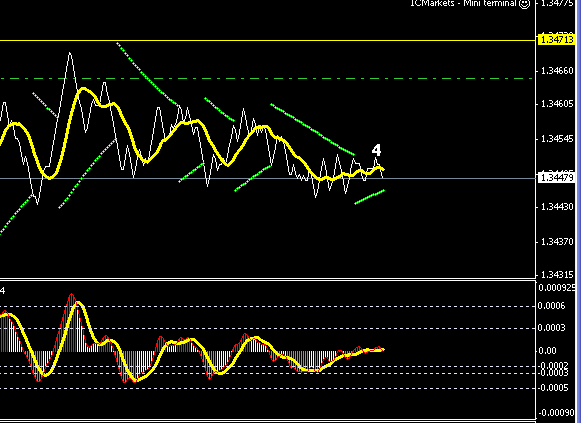Select the green dashed horizontal level line
The image size is (581, 423).
coord(267,79)
